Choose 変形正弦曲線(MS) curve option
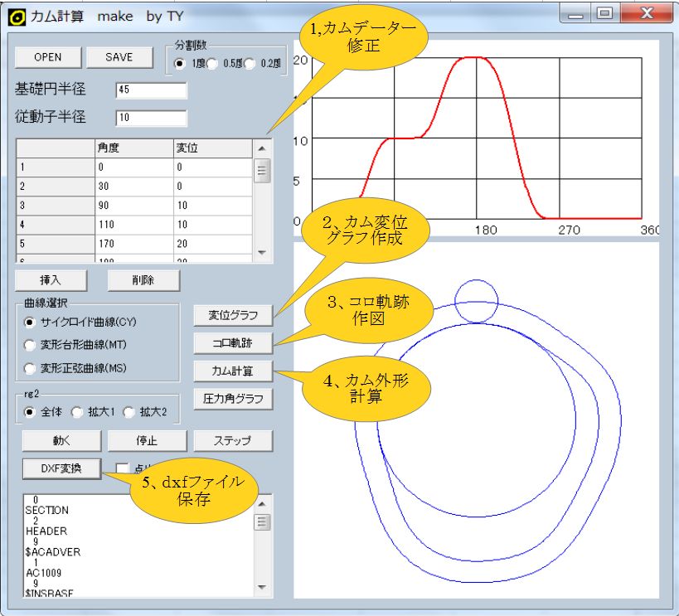Viewport: 679px width, 616px height. [32, 368]
